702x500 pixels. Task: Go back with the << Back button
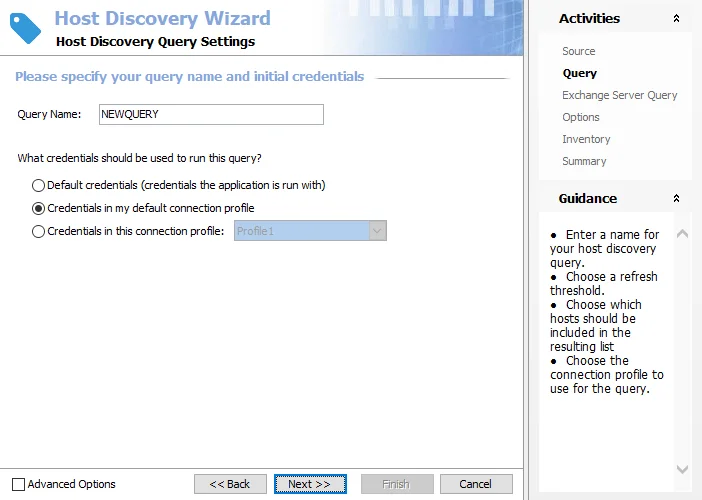pos(230,484)
